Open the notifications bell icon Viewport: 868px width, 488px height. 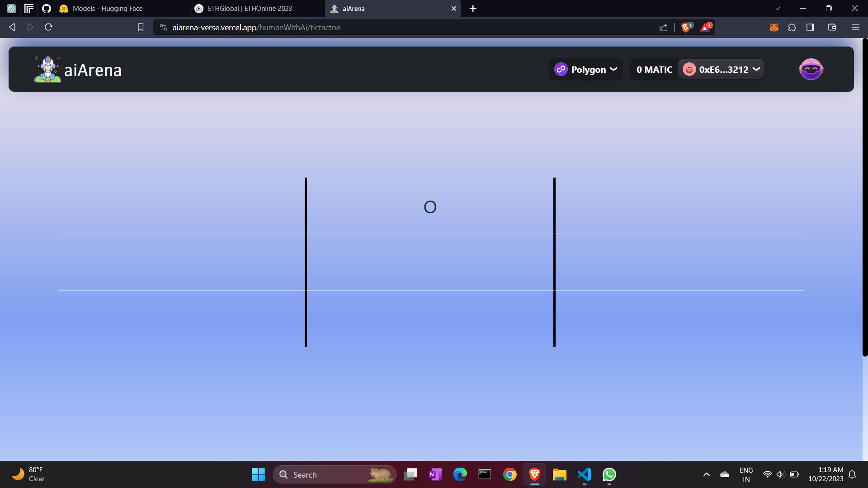pos(852,474)
